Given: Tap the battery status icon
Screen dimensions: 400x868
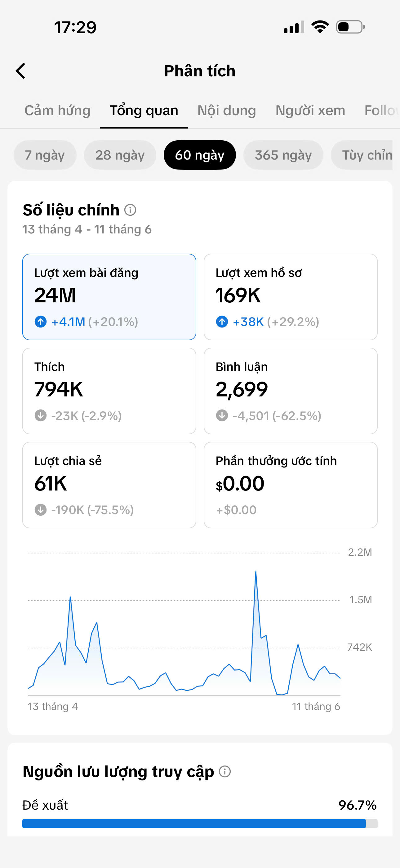Looking at the screenshot, I should click(350, 27).
